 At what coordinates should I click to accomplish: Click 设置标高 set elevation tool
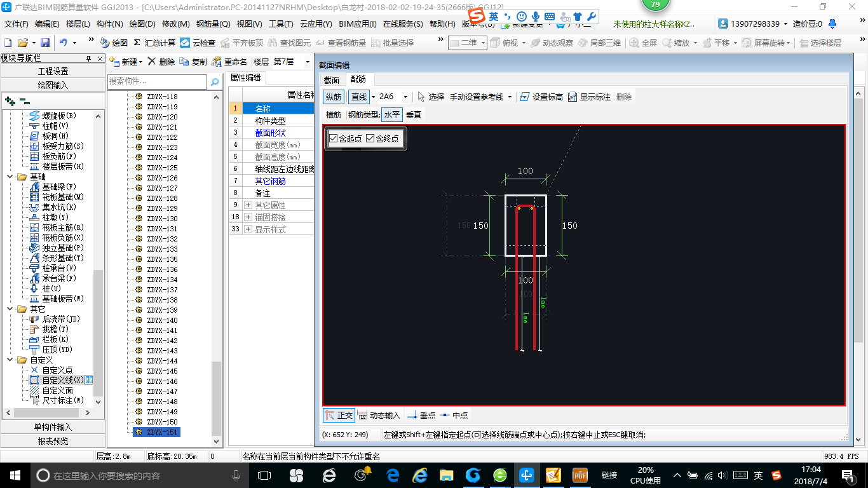(541, 97)
